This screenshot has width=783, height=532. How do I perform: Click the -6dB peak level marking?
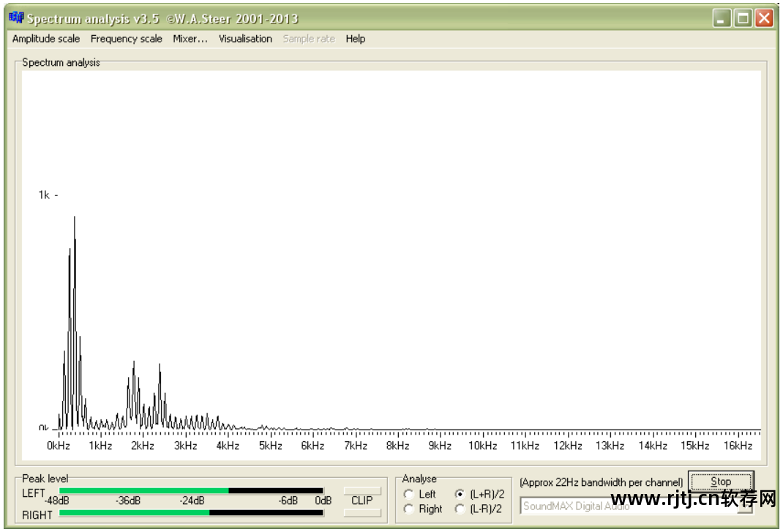coord(288,501)
